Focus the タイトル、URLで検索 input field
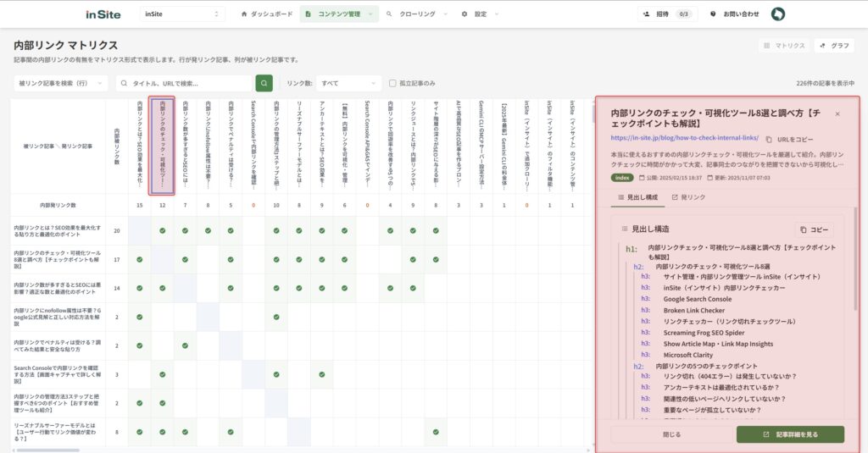This screenshot has height=453, width=868. coord(185,84)
